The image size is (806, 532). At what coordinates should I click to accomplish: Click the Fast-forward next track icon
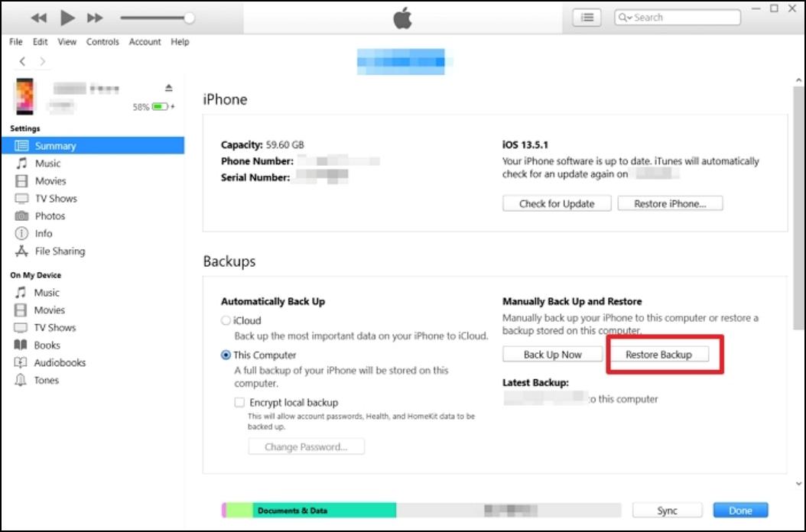[x=95, y=18]
